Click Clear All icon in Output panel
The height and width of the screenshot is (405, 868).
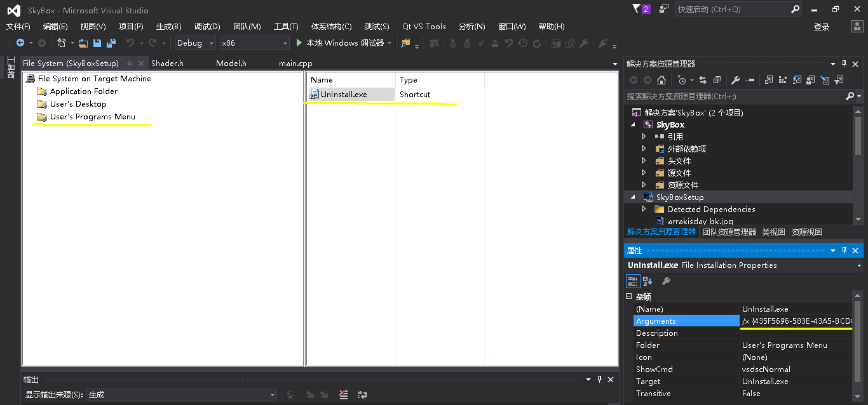click(344, 395)
